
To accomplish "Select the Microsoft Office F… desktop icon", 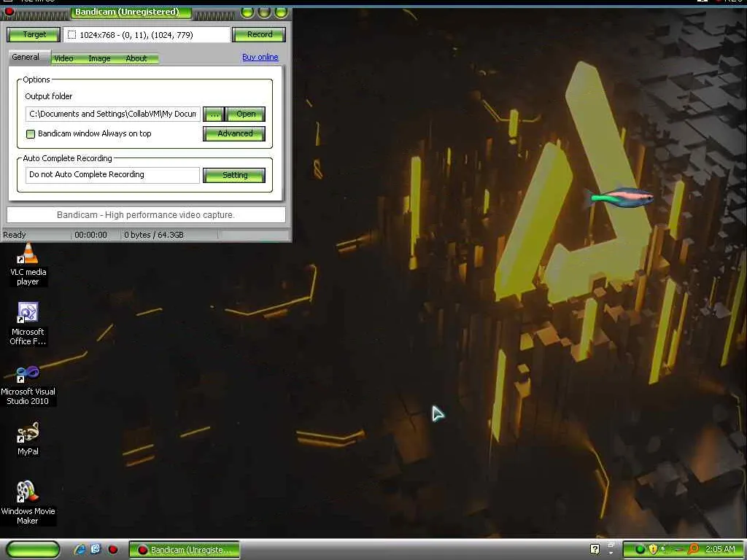I will (x=28, y=324).
